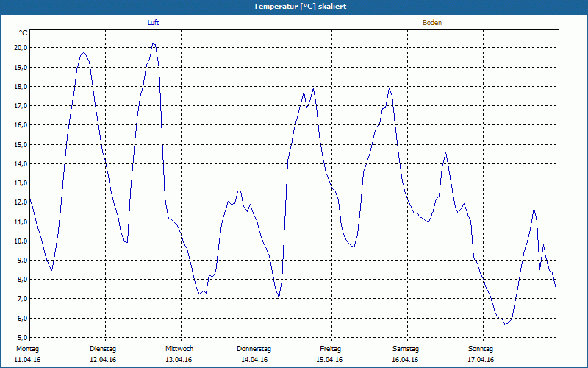Click the '20,0' y-axis value
Screen dimensions: 588x368
21,48
